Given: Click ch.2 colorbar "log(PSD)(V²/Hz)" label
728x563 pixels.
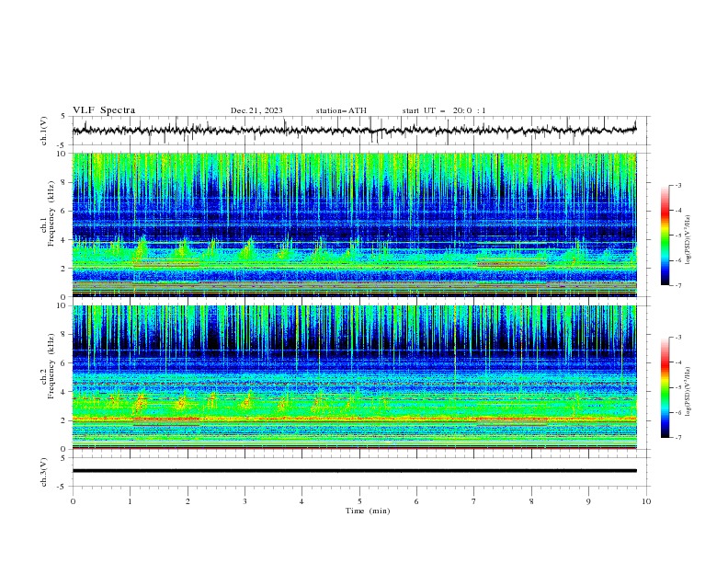Looking at the screenshot, I should (688, 392).
